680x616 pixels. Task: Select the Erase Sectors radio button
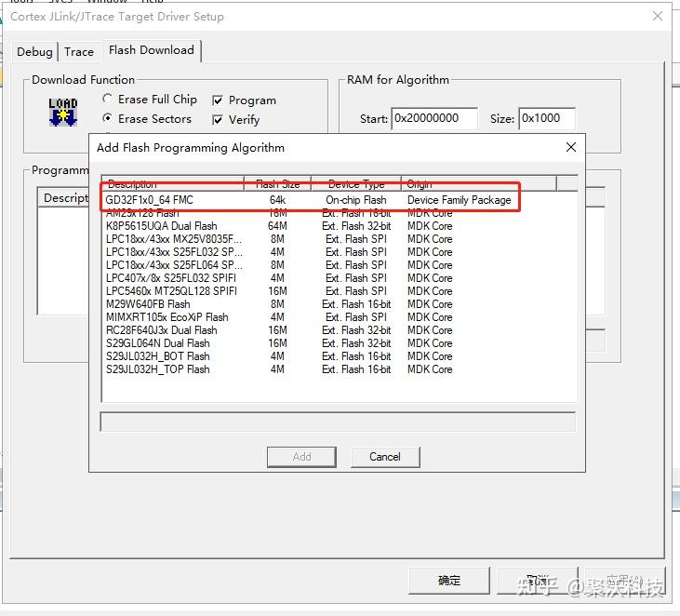point(107,118)
